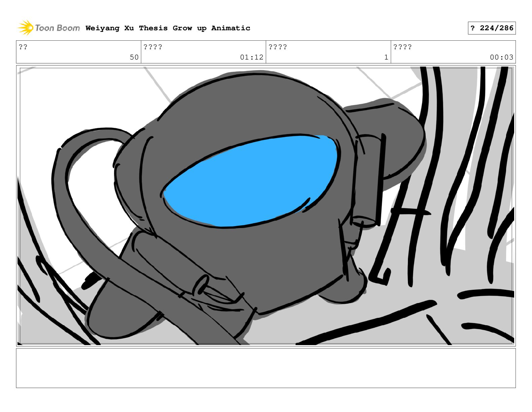Click the empty notes box below panel
532x412 pixels.
pos(266,368)
